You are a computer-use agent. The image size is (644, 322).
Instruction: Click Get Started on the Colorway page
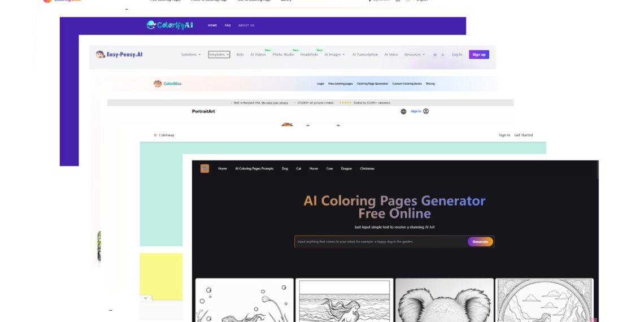[523, 135]
